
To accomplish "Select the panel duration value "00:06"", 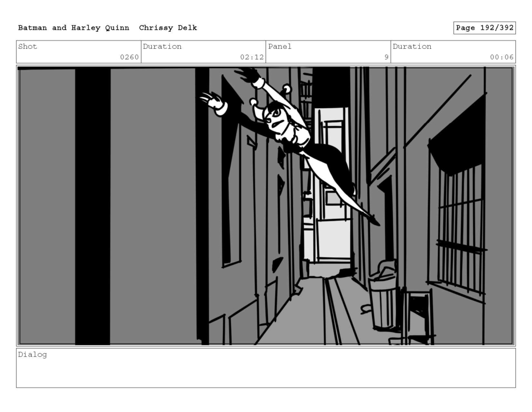I will (502, 57).
